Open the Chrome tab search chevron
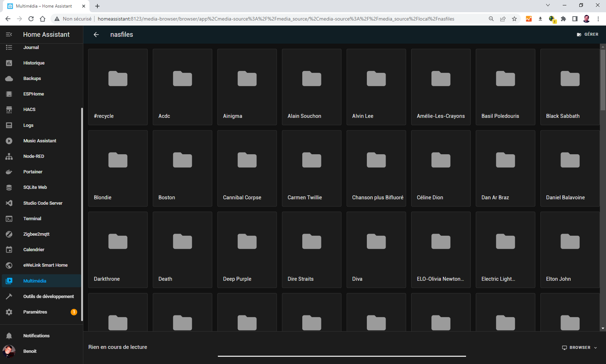The image size is (606, 364). coord(548,5)
